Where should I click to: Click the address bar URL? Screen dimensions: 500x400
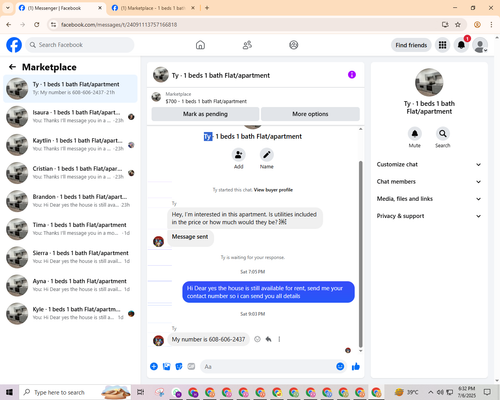[119, 25]
